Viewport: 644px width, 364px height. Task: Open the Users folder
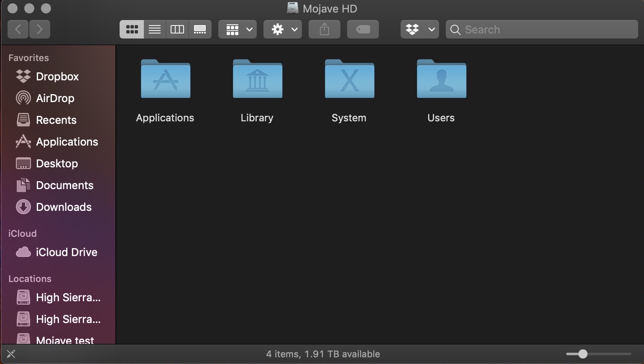(x=441, y=79)
